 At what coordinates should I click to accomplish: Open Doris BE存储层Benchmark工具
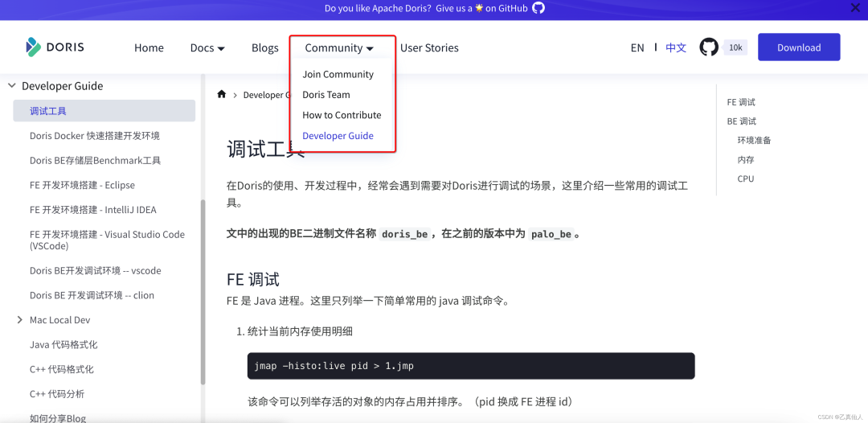[x=95, y=161]
